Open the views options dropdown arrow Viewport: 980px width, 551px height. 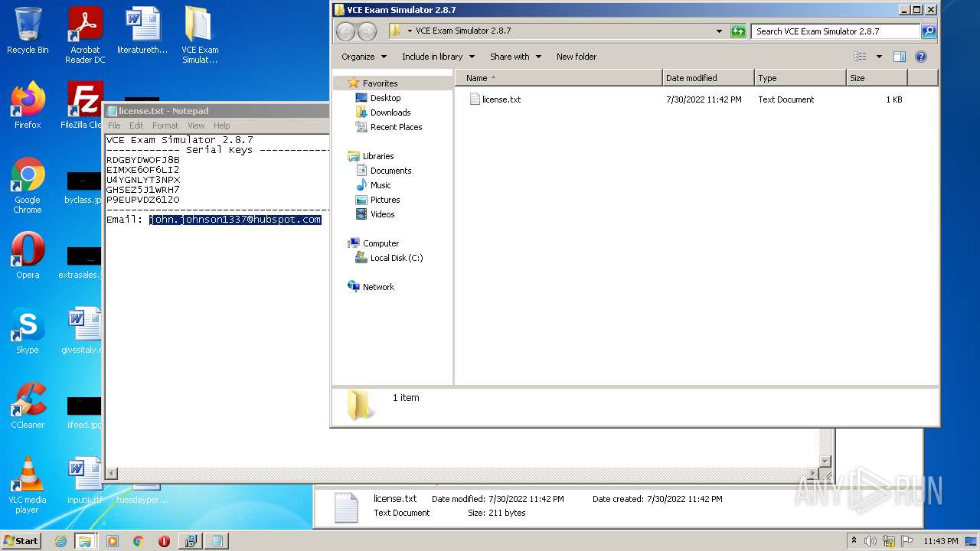pyautogui.click(x=879, y=57)
